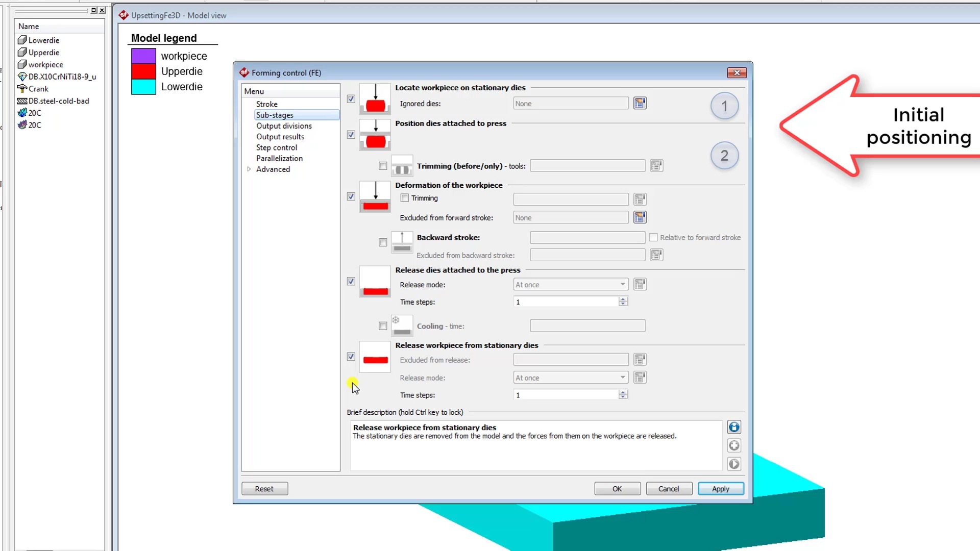Open Release mode dropdown under Release workpiece
The image size is (980, 551).
pos(571,378)
